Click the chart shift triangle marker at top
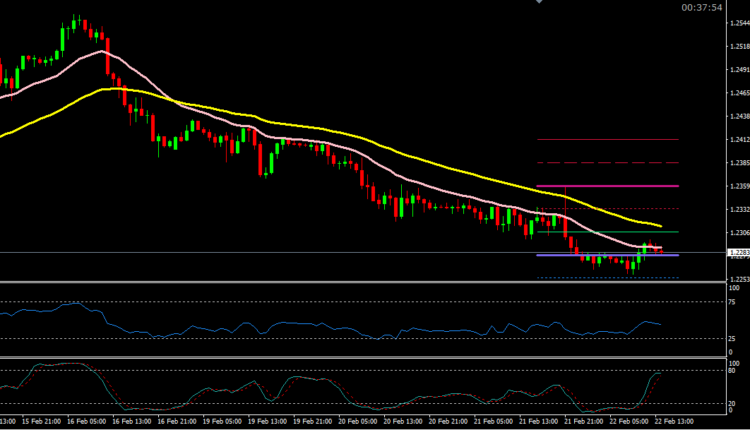The width and height of the screenshot is (750, 430). click(x=541, y=2)
